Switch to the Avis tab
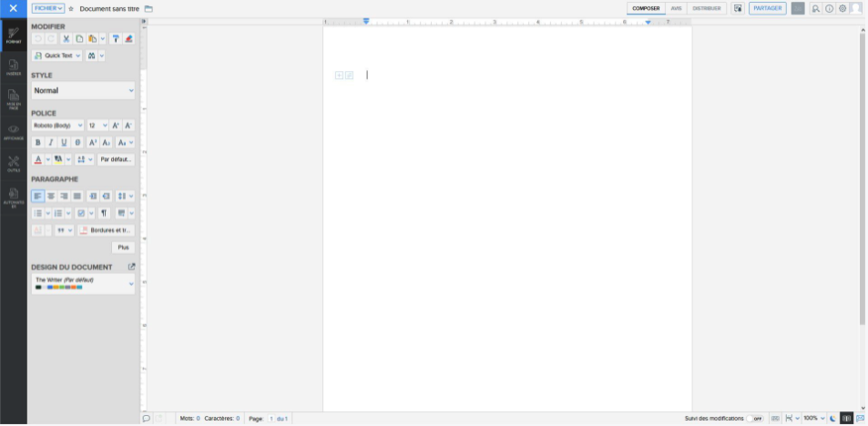This screenshot has height=426, width=868. pos(676,8)
